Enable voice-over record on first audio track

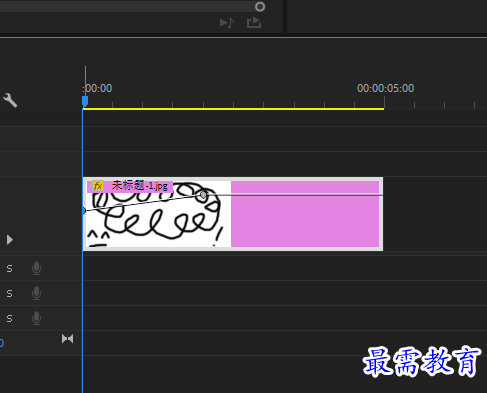pos(36,268)
